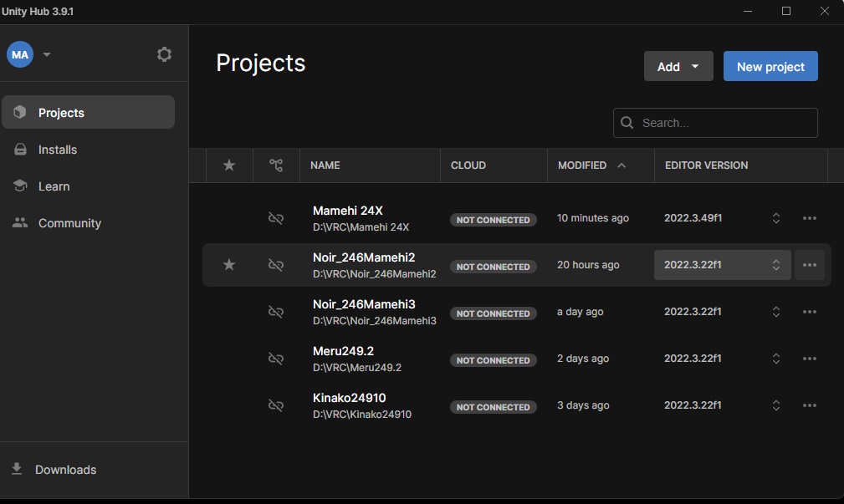Open the Downloads panel
The height and width of the screenshot is (504, 844).
[x=66, y=470]
